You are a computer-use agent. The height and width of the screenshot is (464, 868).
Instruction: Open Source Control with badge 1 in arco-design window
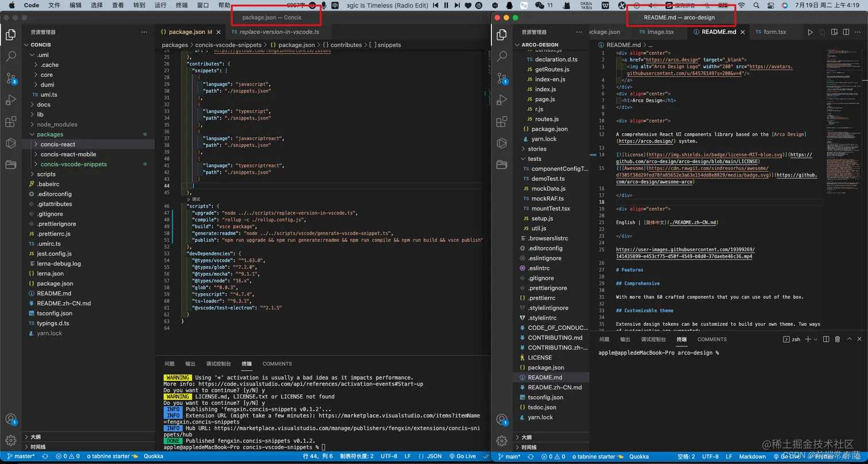tap(502, 78)
